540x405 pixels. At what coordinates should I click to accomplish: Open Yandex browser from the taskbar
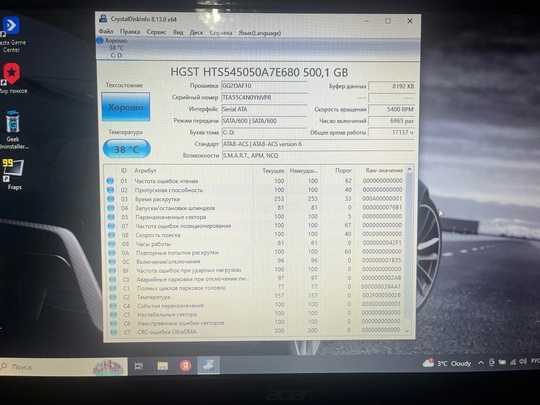click(x=186, y=365)
